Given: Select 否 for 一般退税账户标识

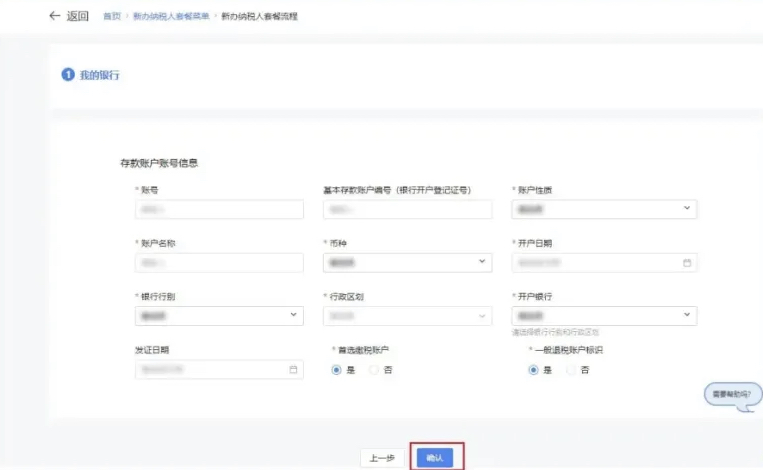Looking at the screenshot, I should pos(572,370).
